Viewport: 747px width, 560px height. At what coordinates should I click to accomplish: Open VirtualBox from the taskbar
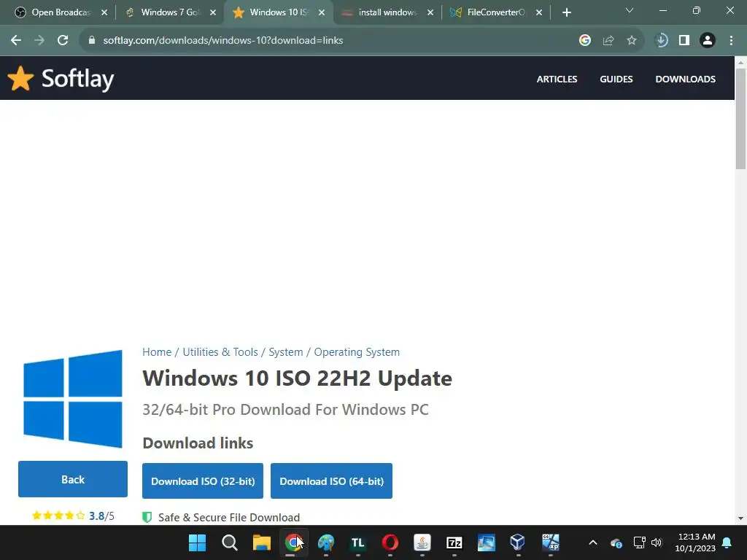pos(518,542)
